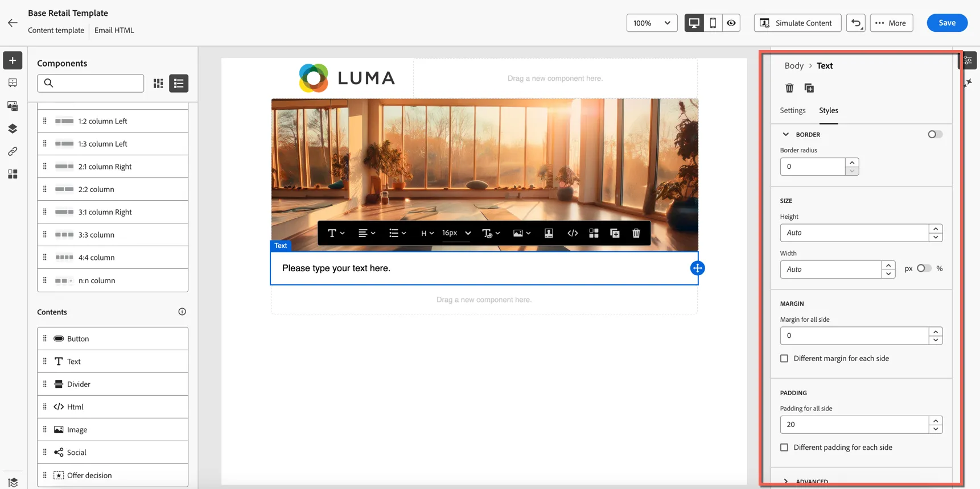The width and height of the screenshot is (980, 489).
Task: Open the links icon in left sidebar
Action: [x=13, y=151]
